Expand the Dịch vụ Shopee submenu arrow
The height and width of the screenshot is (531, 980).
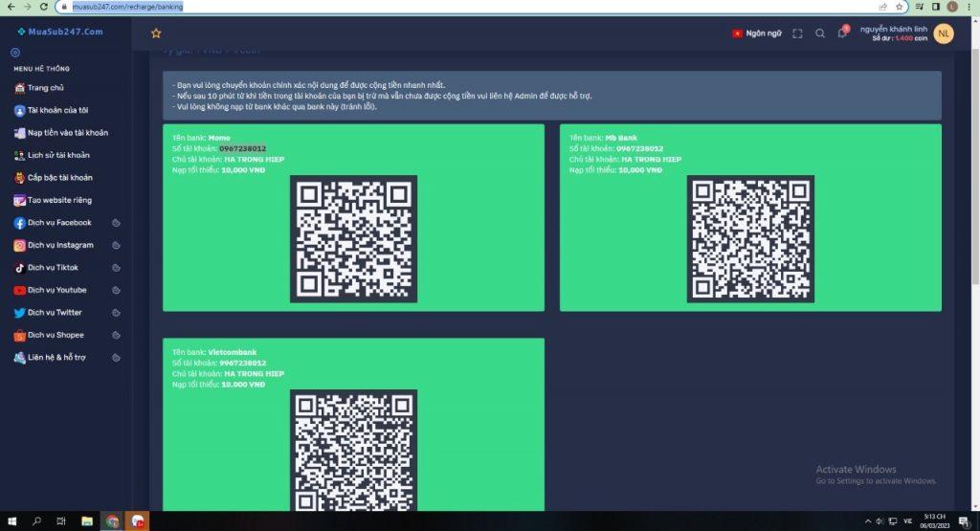[x=116, y=336]
